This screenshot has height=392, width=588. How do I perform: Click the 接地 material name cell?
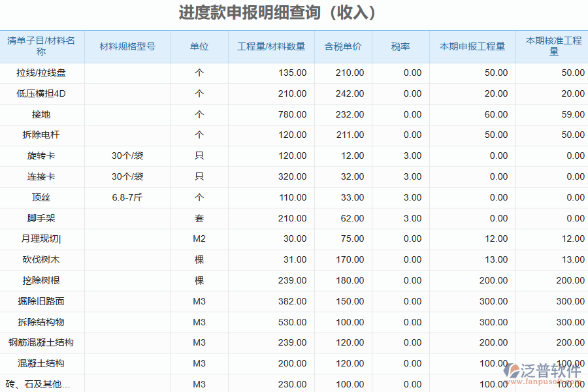coord(42,114)
